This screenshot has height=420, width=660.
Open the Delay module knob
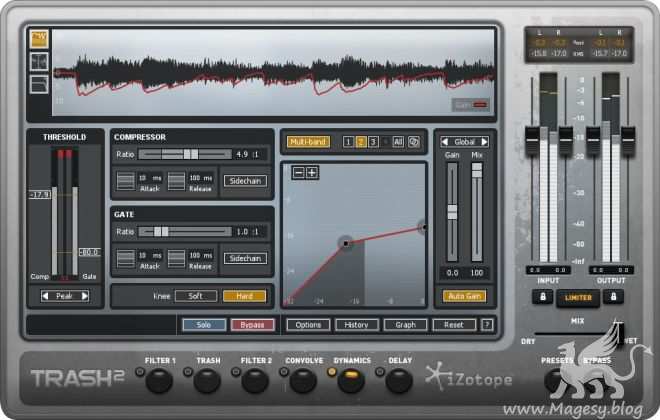pos(399,381)
